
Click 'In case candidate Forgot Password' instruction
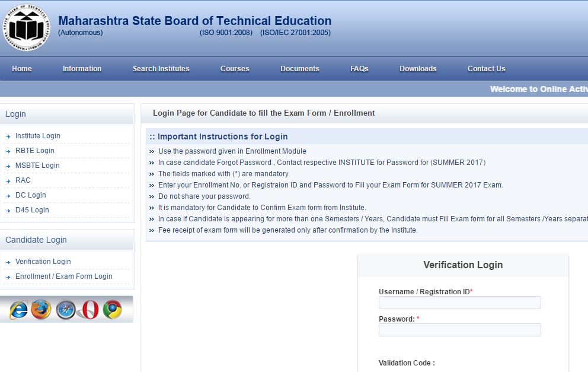point(322,163)
